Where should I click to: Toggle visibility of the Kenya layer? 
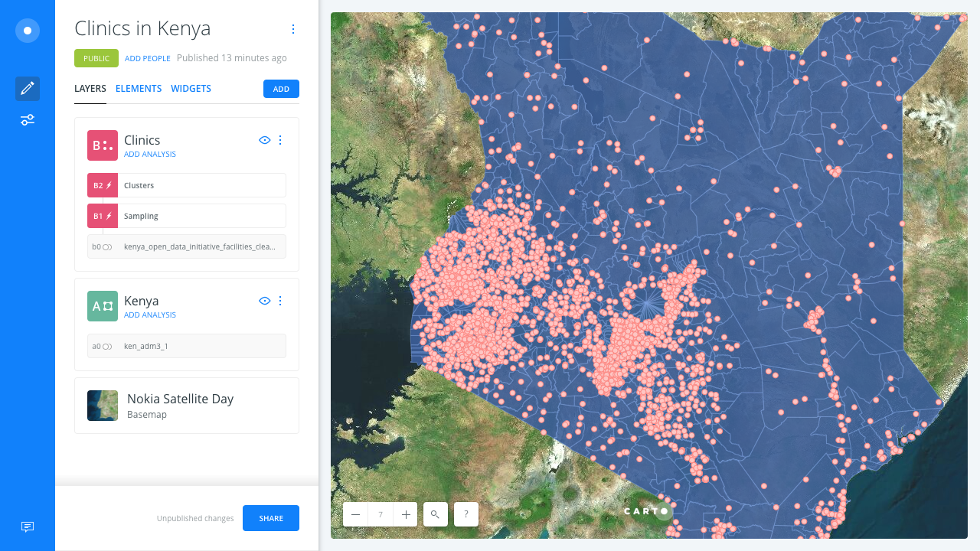pos(264,301)
